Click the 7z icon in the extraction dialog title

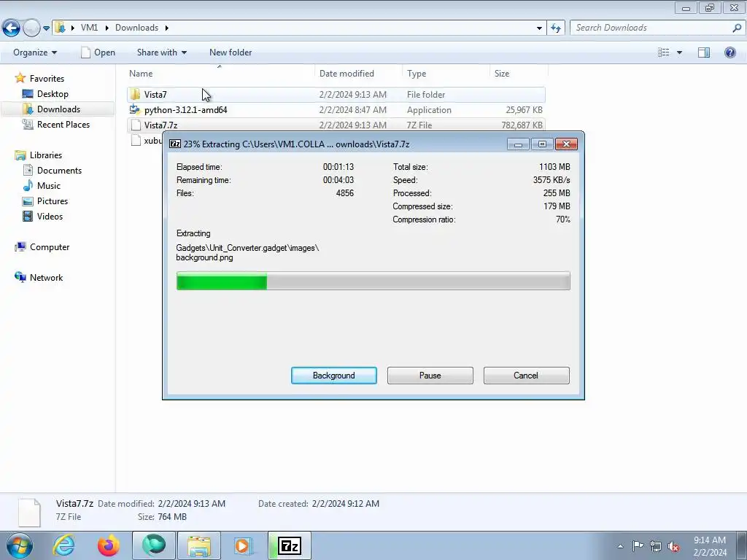[x=175, y=144]
